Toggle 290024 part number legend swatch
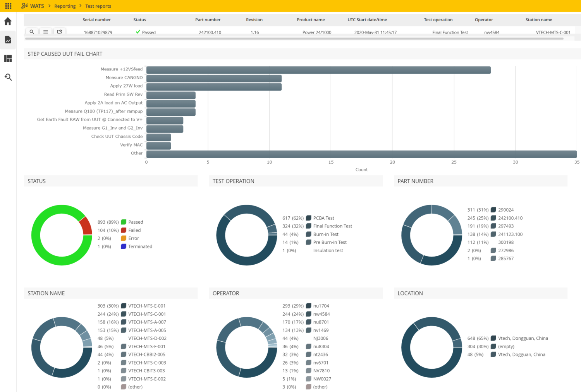This screenshot has height=392, width=581. pos(493,210)
